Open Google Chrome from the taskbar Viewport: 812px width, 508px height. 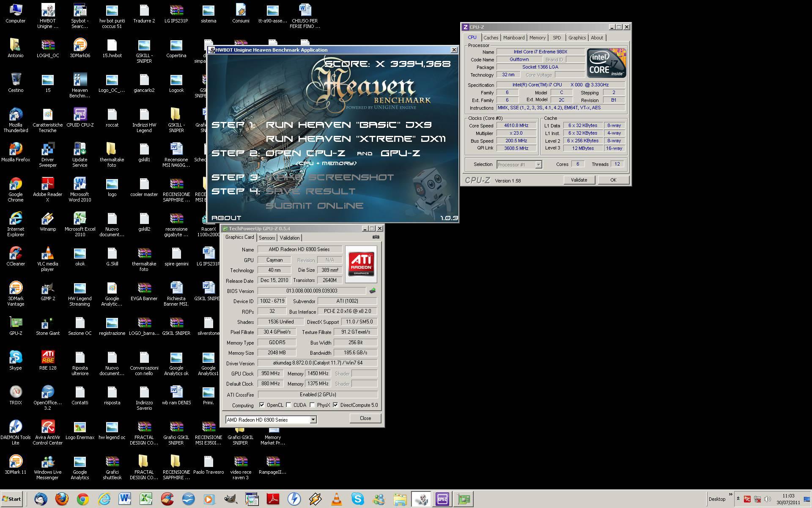(x=83, y=499)
